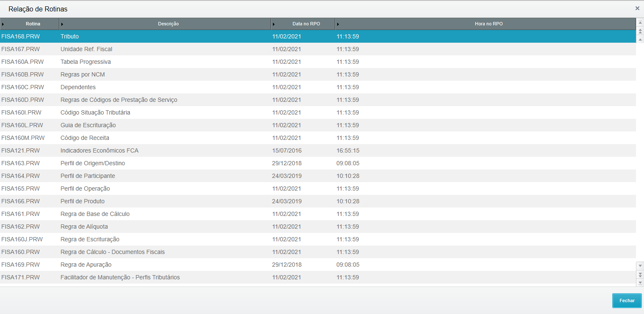Page up using the double-arrow scroll button
This screenshot has height=314, width=644.
640,31
